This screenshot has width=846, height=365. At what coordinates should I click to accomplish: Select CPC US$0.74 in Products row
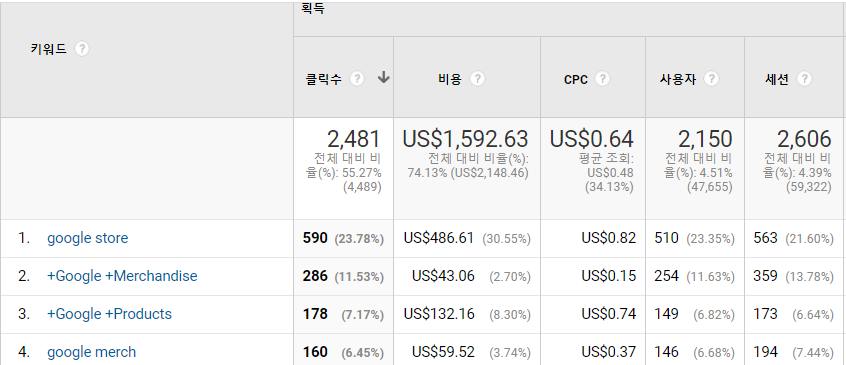609,314
